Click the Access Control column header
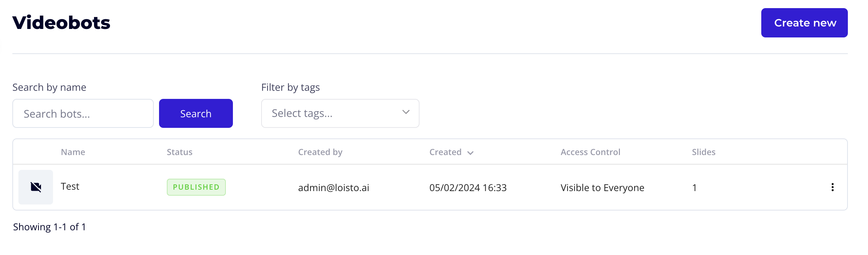 (x=590, y=152)
